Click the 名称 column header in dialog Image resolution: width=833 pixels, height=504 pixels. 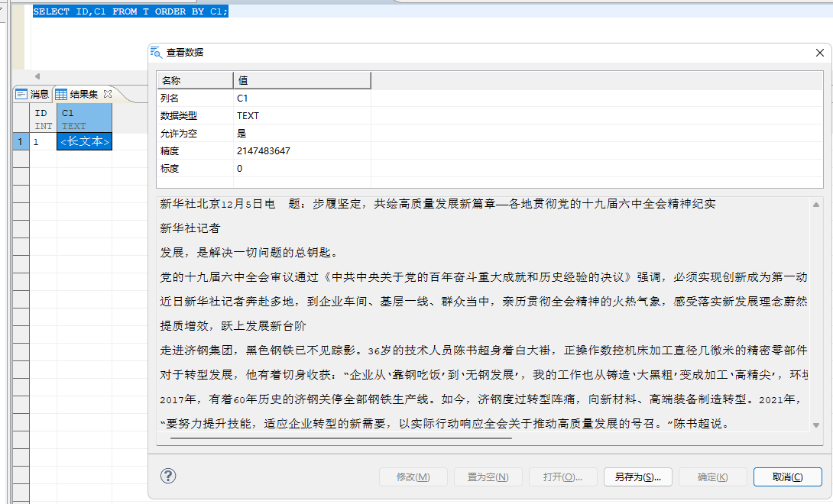click(195, 80)
